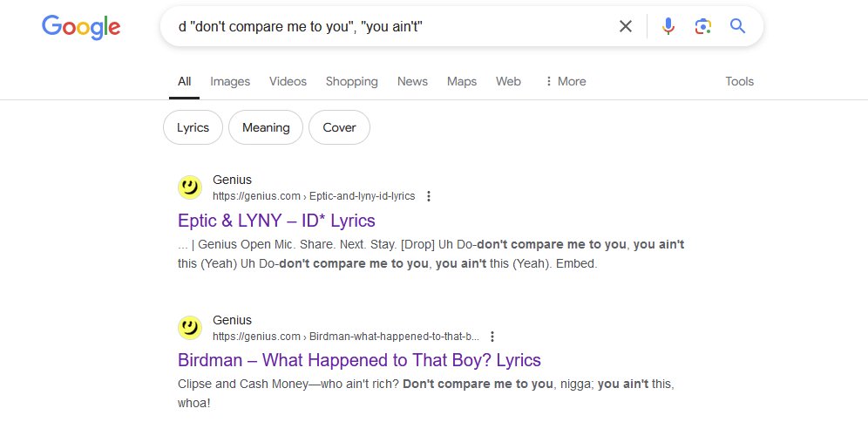The height and width of the screenshot is (429, 868).
Task: Select the All results tab
Action: tap(185, 81)
